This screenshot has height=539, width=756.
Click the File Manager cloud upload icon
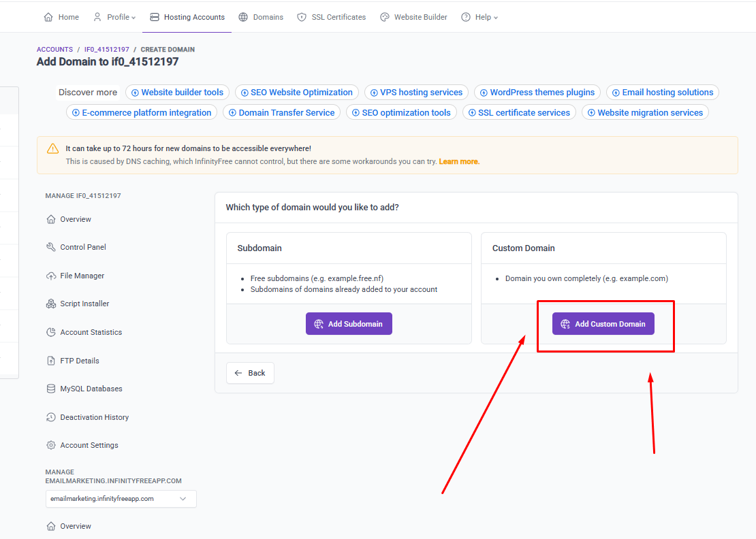(x=51, y=276)
